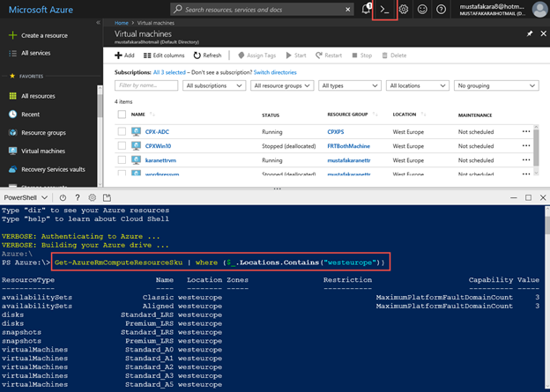
Task: Open the notifications bell
Action: (x=366, y=9)
